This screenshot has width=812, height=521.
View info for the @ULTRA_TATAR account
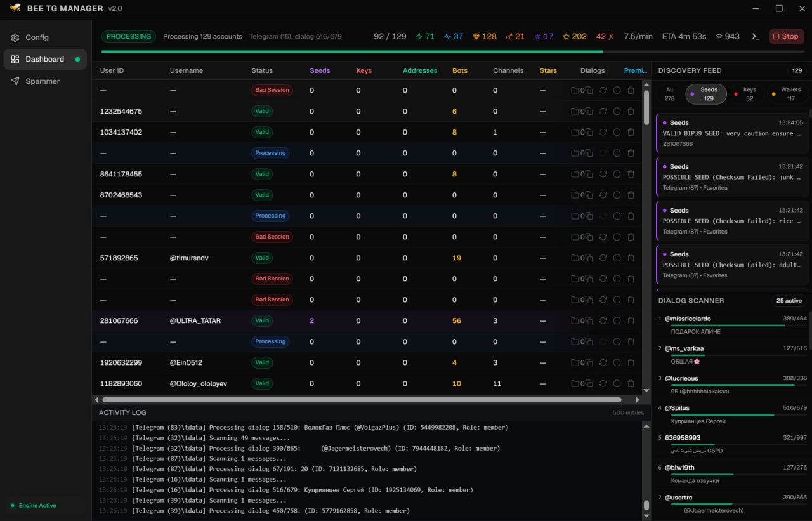point(617,320)
